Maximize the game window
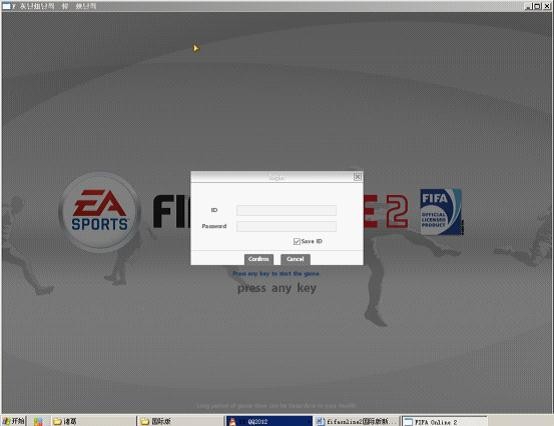The width and height of the screenshot is (554, 426). (537, 6)
